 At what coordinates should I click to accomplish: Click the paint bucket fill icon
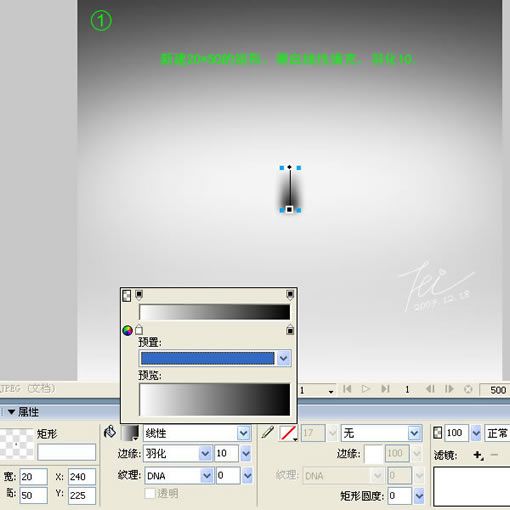point(110,432)
